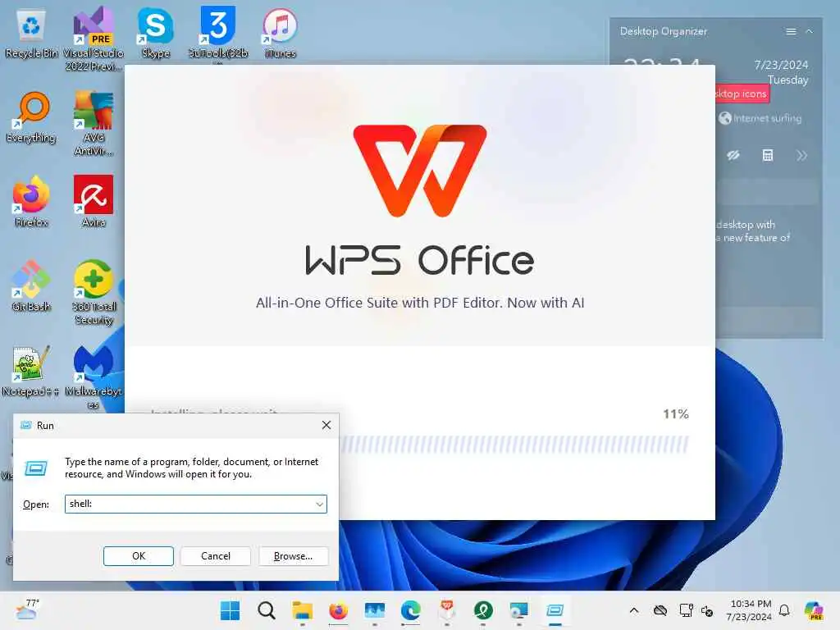Select the iTunes desktop shortcut
The image size is (840, 630).
tap(281, 33)
